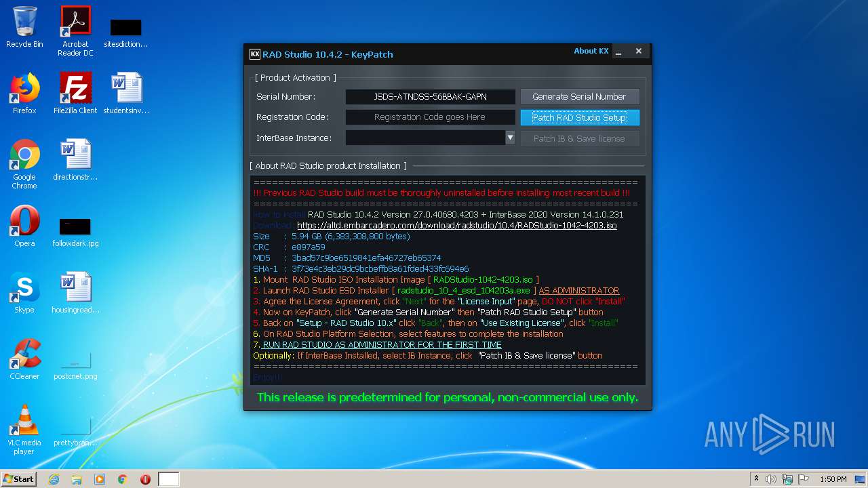The width and height of the screenshot is (868, 488).
Task: Select followdark.jpg image file
Action: click(75, 232)
